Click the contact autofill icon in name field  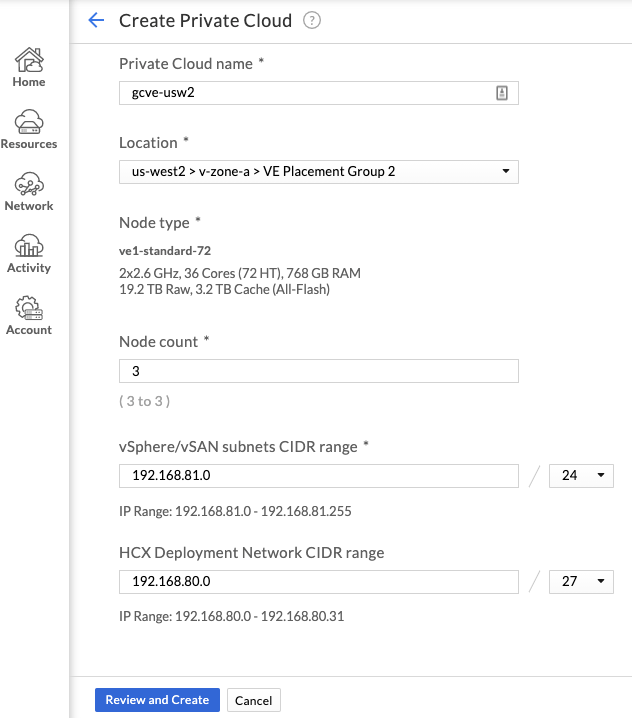(x=502, y=93)
